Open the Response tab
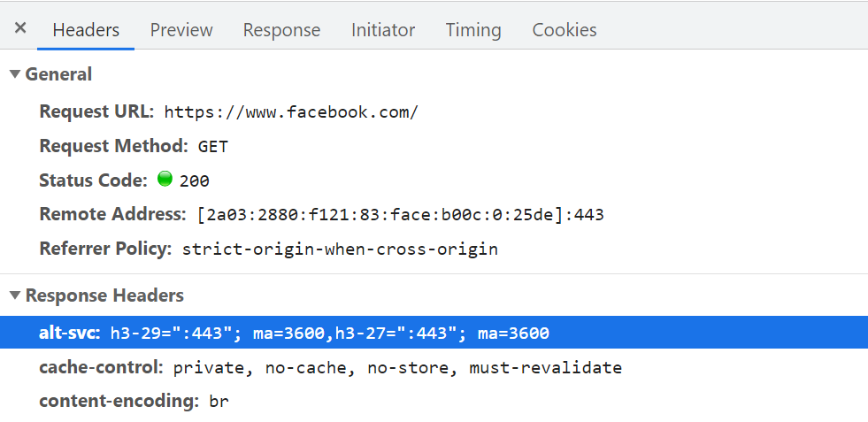The image size is (868, 422). tap(281, 29)
